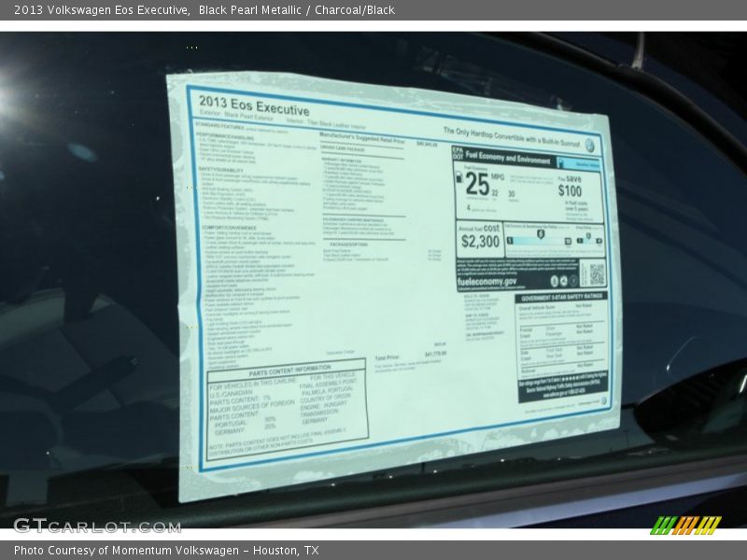Click the Photo Courtesy of Momentum Volkswagen caption
747x560 pixels.
tap(166, 551)
